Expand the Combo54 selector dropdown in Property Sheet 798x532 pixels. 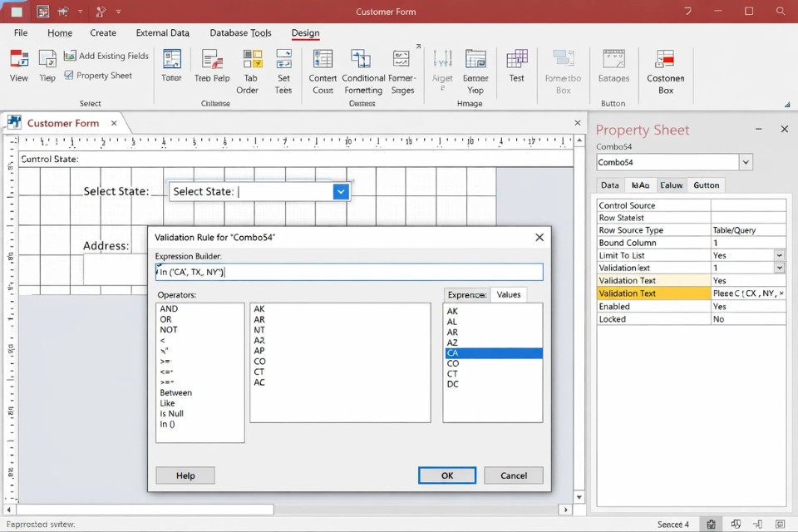pyautogui.click(x=746, y=162)
